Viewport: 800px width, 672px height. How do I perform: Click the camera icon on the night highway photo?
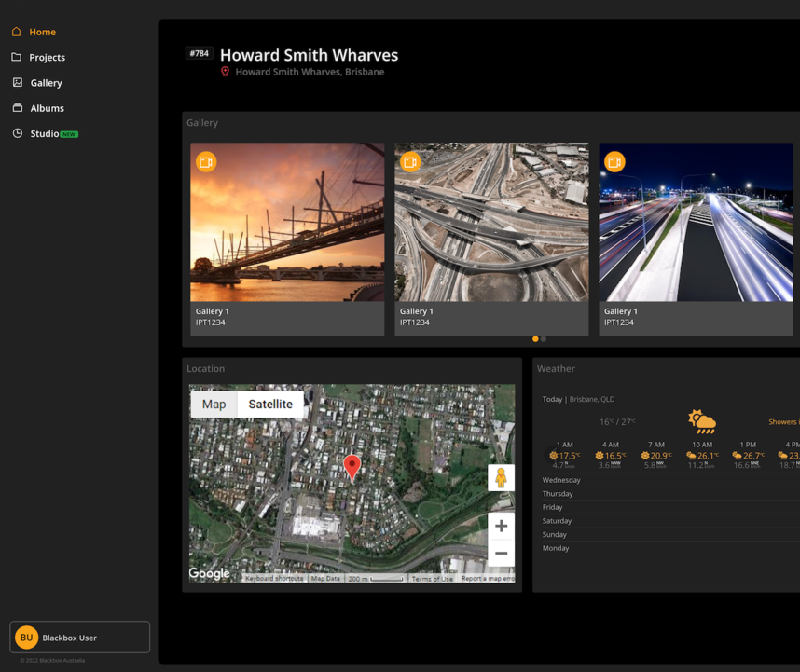(614, 162)
